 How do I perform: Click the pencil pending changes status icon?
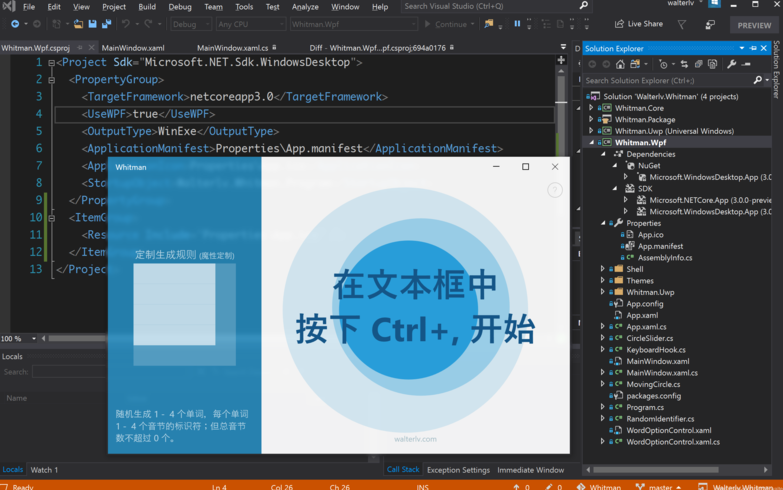tap(549, 486)
